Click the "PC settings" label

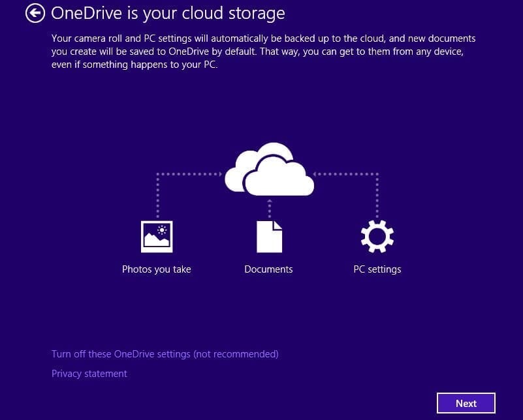(377, 269)
